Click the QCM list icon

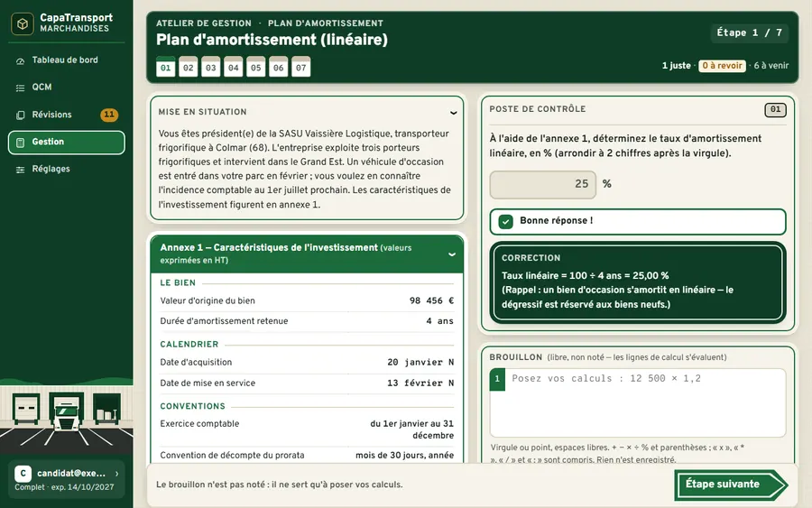20,88
